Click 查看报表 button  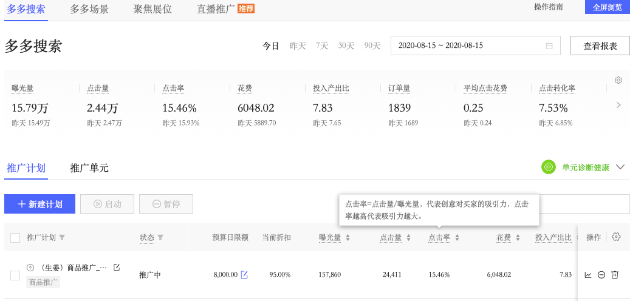(600, 46)
